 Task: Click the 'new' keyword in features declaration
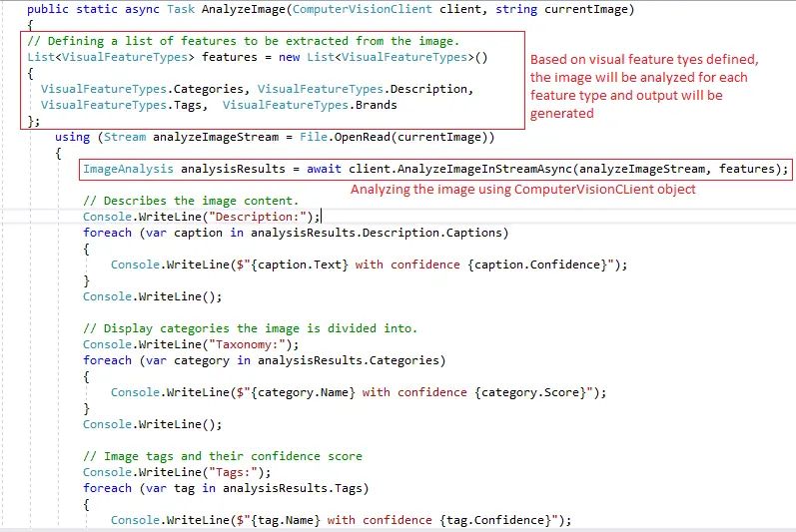point(290,57)
